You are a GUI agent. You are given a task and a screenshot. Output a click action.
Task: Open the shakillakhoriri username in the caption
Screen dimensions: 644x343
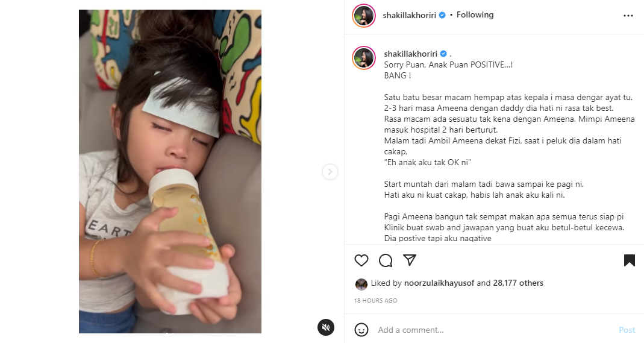click(411, 54)
